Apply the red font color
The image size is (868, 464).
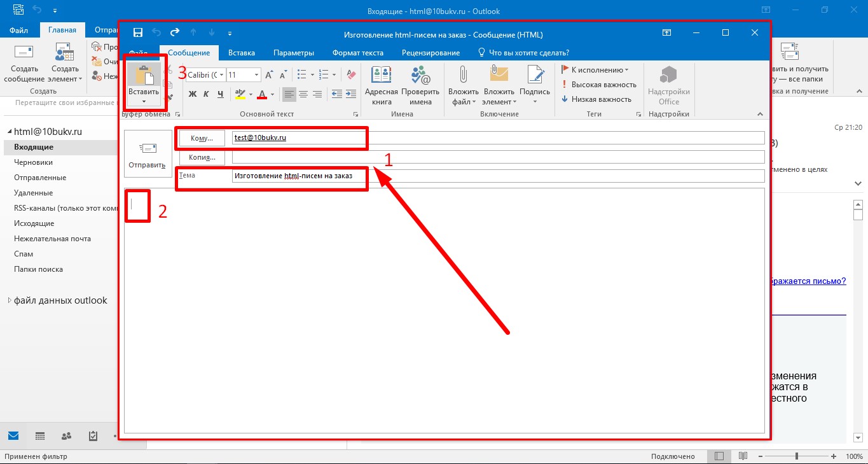coord(262,94)
